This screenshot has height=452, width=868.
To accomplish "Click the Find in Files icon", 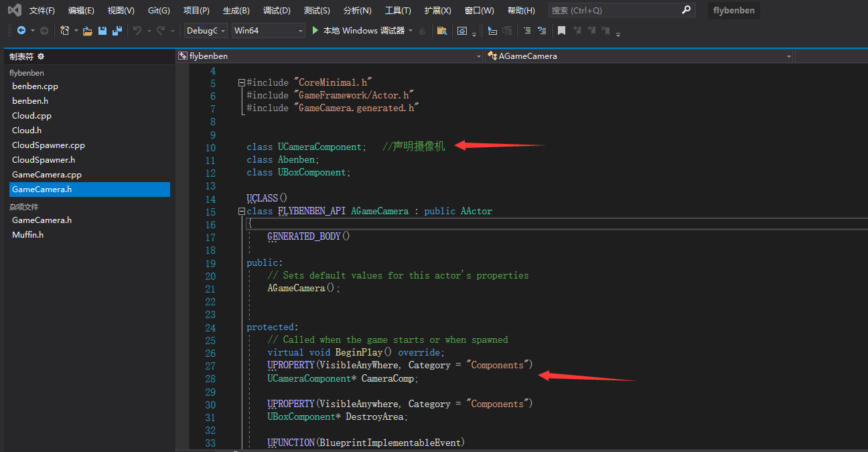I will [441, 31].
